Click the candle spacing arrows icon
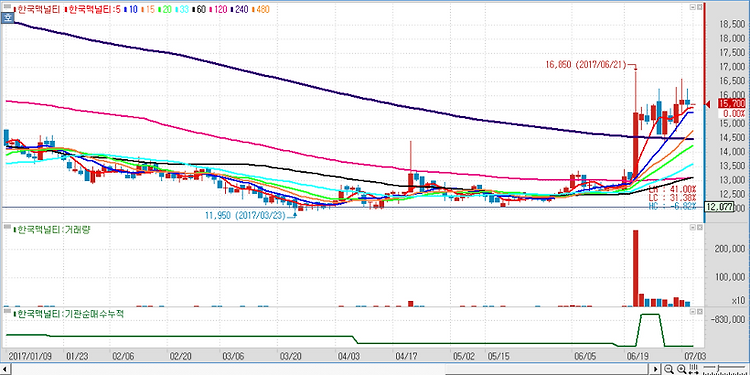This screenshot has width=750, height=375. click(693, 369)
